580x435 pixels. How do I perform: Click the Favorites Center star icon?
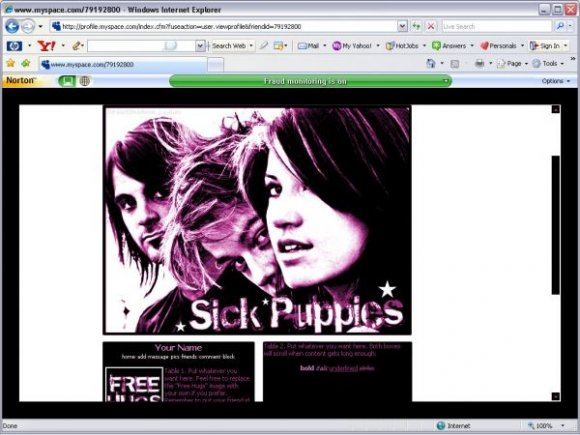(x=11, y=63)
